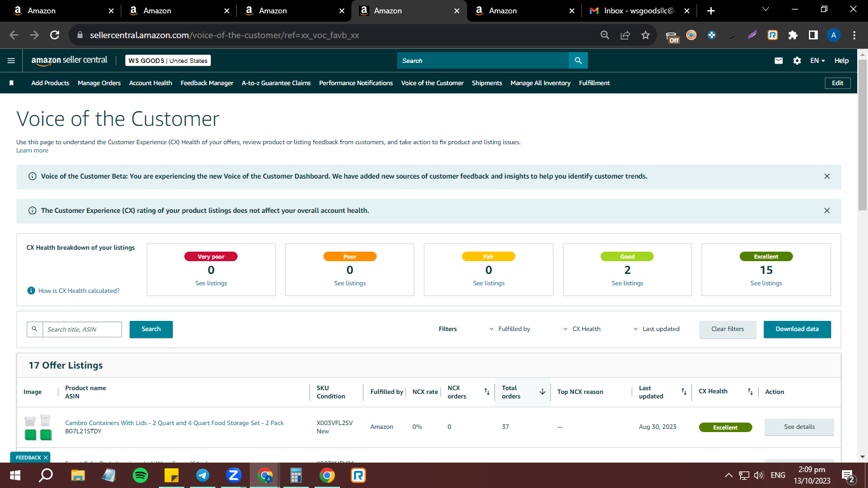Open Feedback Manager in the favorites bar
The width and height of the screenshot is (868, 488).
tap(207, 83)
